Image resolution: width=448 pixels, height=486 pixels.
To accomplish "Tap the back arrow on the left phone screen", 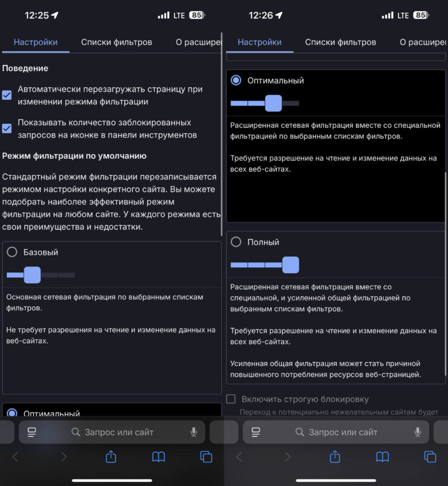I will click(15, 457).
